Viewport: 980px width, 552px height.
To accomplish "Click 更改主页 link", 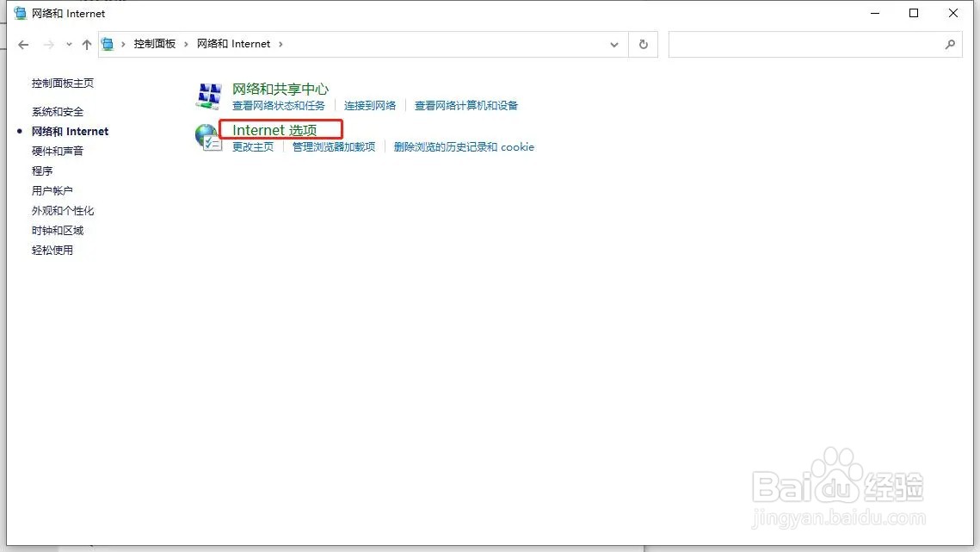I will point(253,147).
